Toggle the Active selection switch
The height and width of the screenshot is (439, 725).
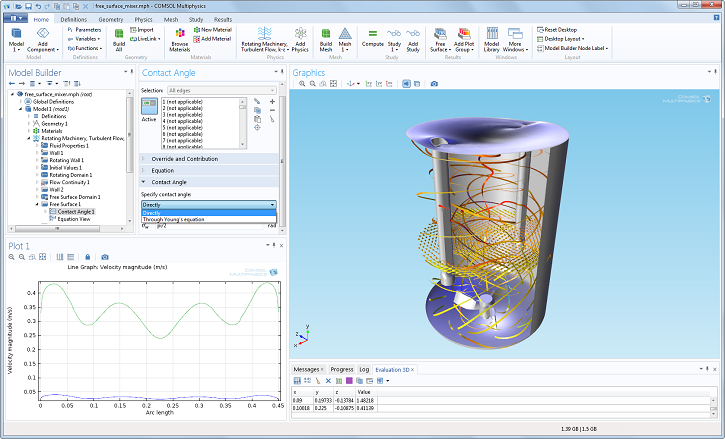(x=149, y=107)
